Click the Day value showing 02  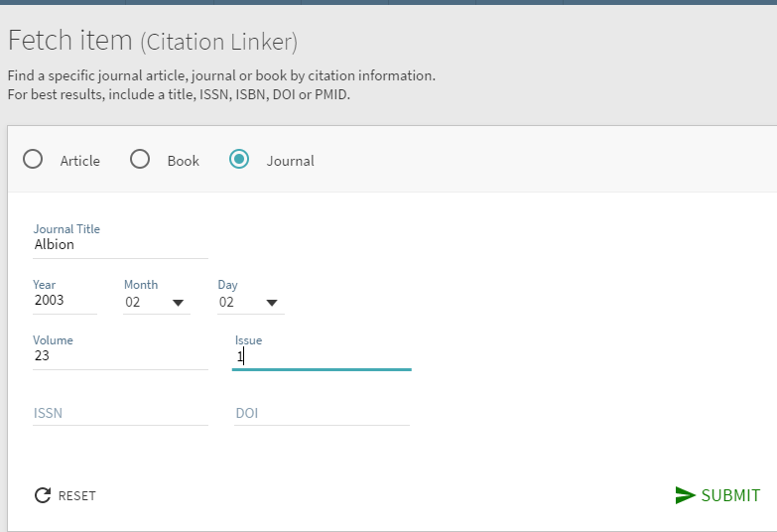227,302
